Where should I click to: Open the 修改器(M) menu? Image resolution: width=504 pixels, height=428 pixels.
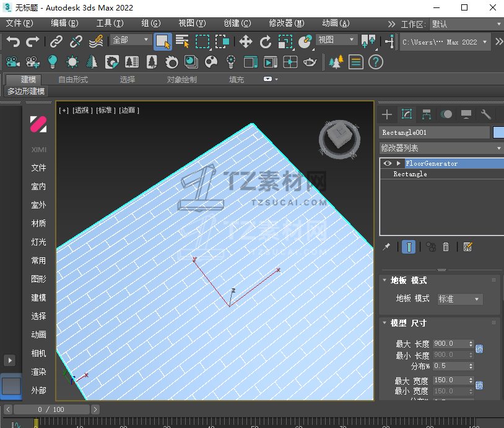286,24
